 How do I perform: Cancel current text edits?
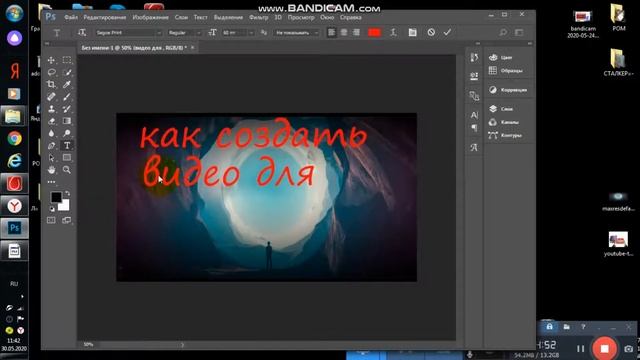(431, 32)
